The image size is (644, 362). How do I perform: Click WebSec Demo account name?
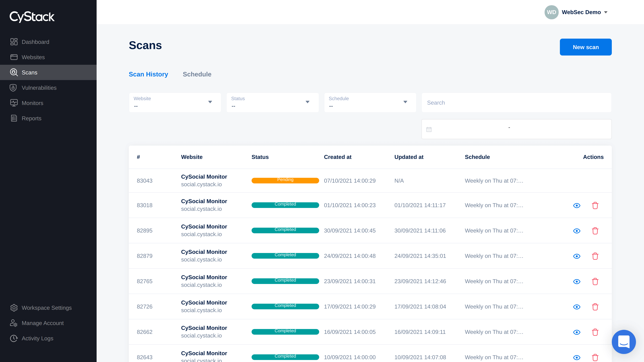[581, 12]
